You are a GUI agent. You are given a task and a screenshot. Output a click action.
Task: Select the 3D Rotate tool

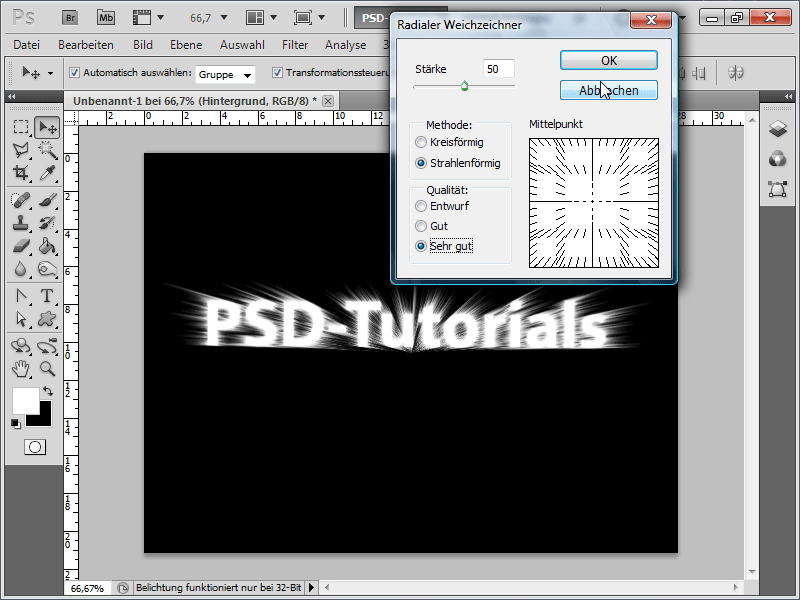point(21,346)
